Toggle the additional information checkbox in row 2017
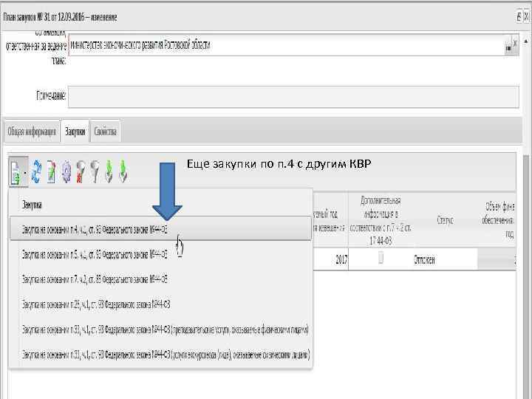The height and width of the screenshot is (399, 532). point(381,258)
